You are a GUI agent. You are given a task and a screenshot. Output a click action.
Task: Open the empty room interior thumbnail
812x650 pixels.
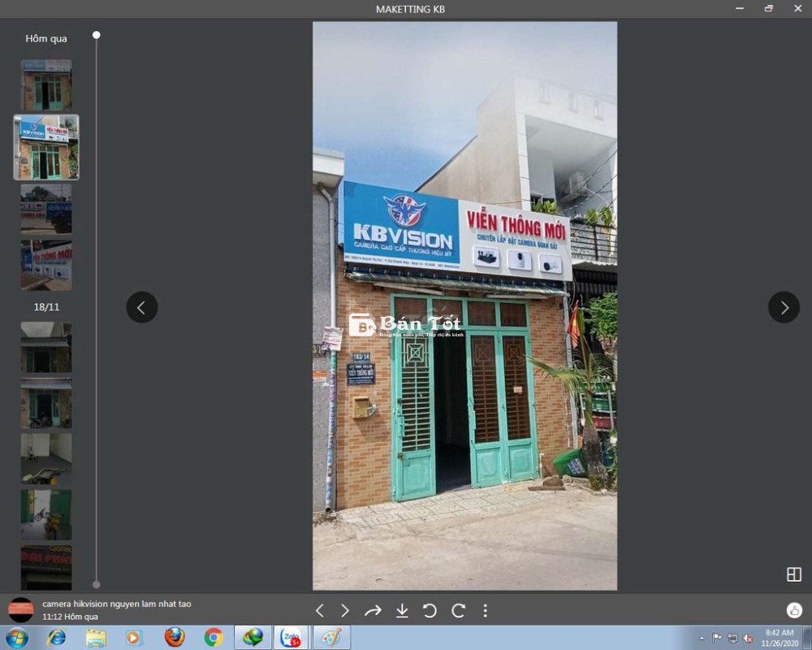click(x=46, y=459)
